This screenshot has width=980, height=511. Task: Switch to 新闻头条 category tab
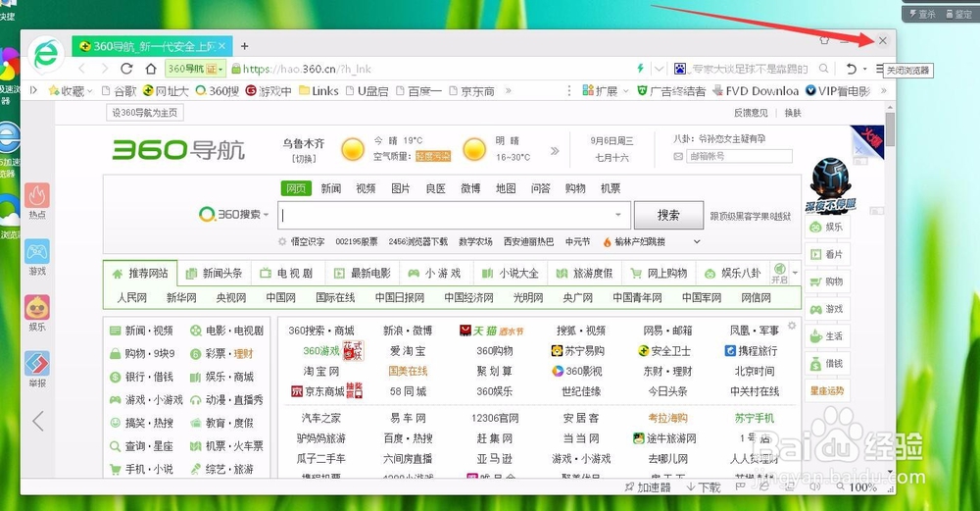tap(215, 274)
